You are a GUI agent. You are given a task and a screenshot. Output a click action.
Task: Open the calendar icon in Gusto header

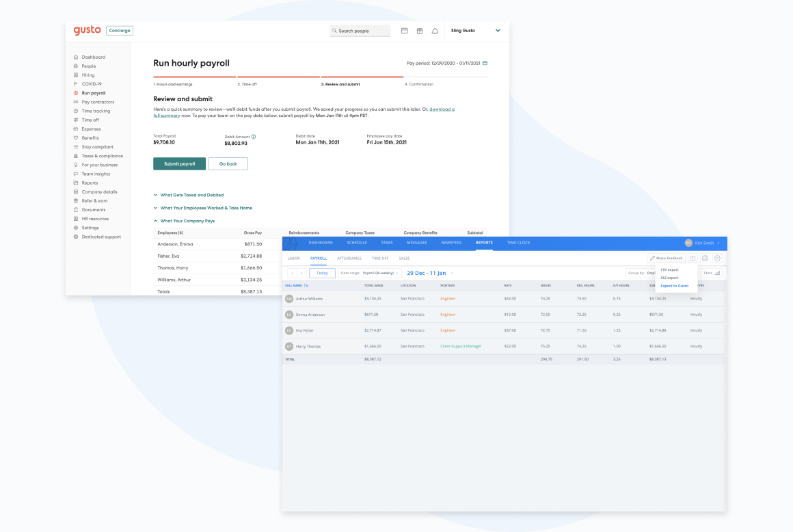point(404,31)
